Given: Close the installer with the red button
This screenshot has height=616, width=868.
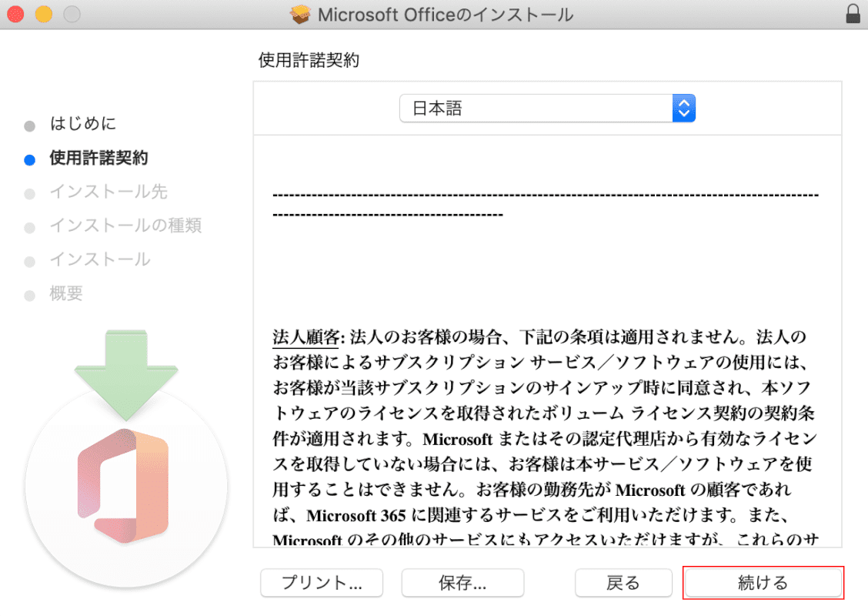Looking at the screenshot, I should point(15,14).
